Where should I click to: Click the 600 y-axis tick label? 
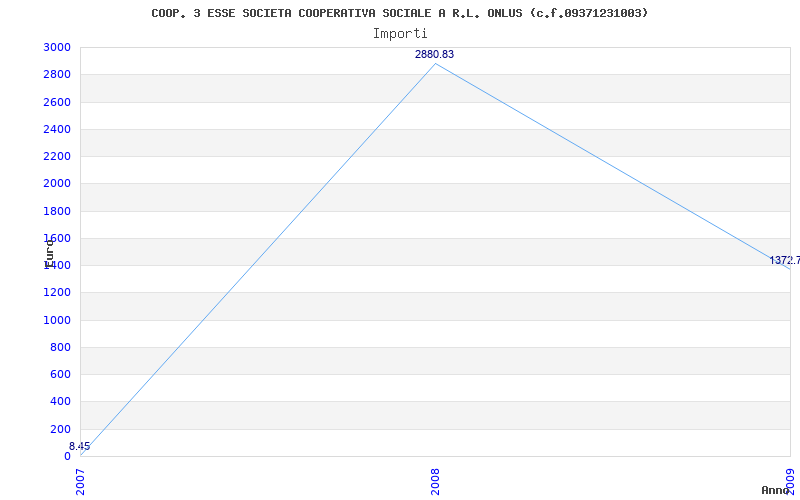point(60,374)
